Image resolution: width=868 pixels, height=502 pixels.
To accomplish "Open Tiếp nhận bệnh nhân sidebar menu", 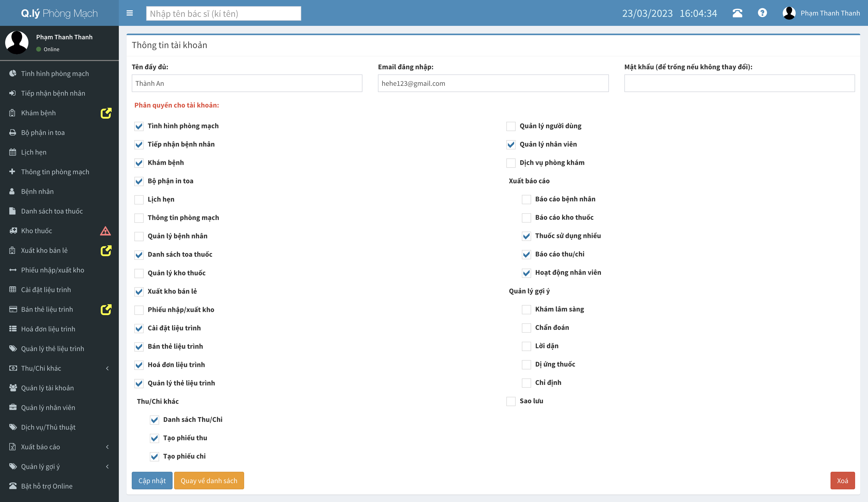I will pyautogui.click(x=59, y=93).
